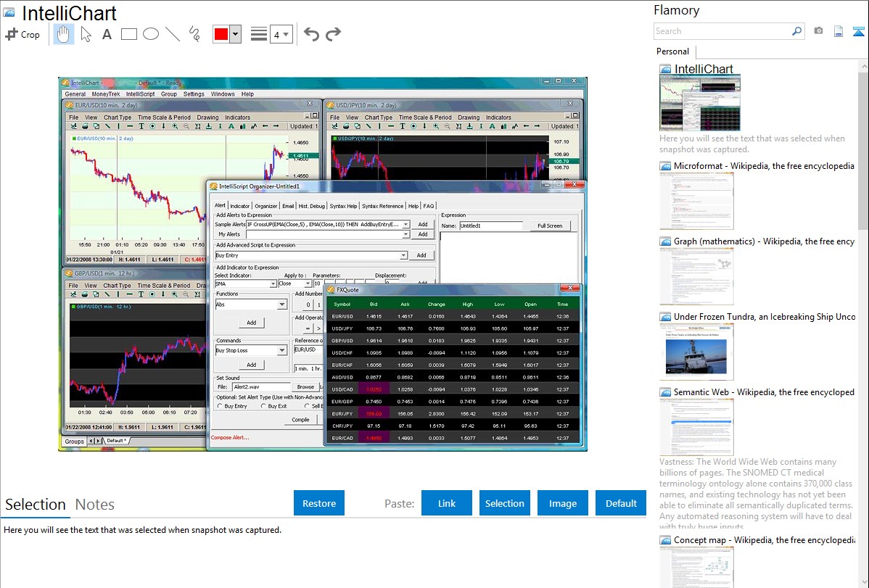Image resolution: width=869 pixels, height=588 pixels.
Task: Select the straight line drawing tool
Action: tap(173, 34)
